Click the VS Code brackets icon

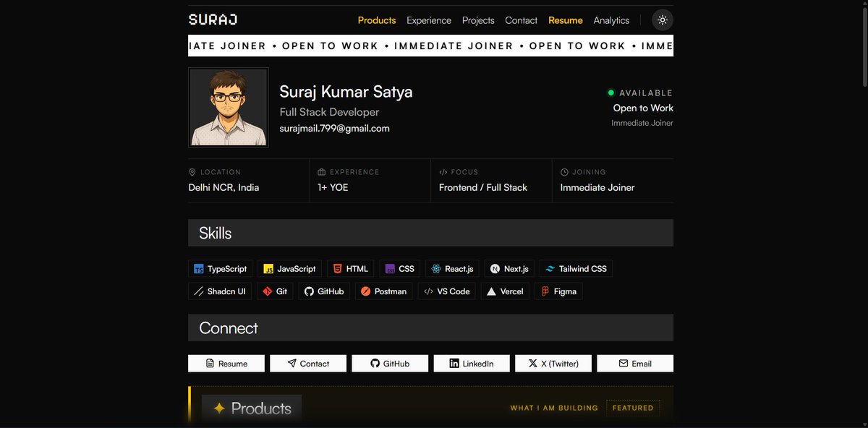428,291
